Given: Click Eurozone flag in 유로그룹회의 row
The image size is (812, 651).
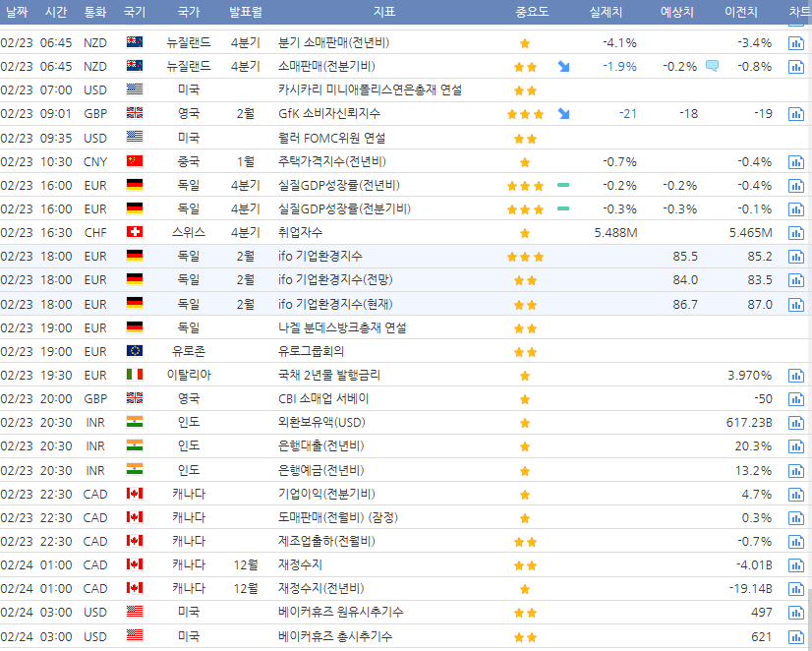Looking at the screenshot, I should pos(135,351).
